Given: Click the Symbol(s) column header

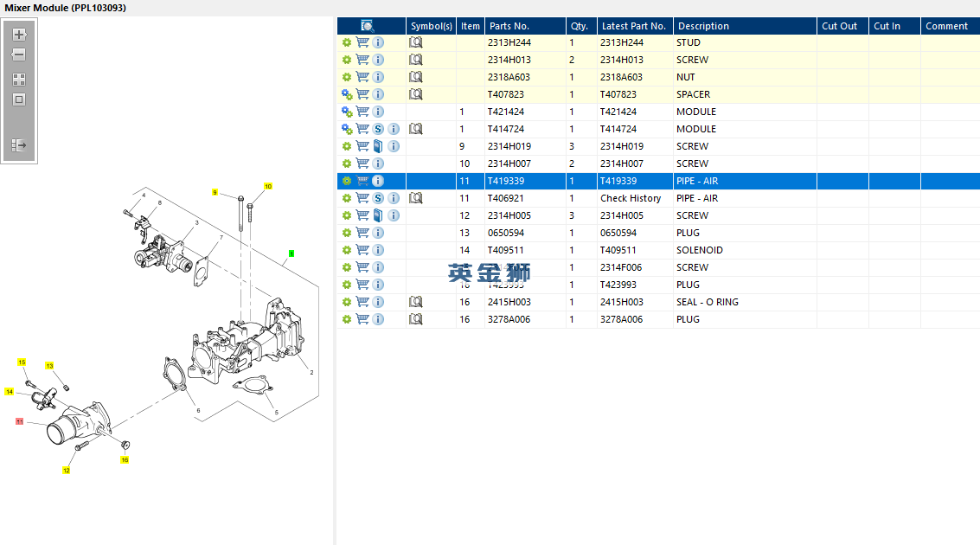Looking at the screenshot, I should [x=432, y=26].
